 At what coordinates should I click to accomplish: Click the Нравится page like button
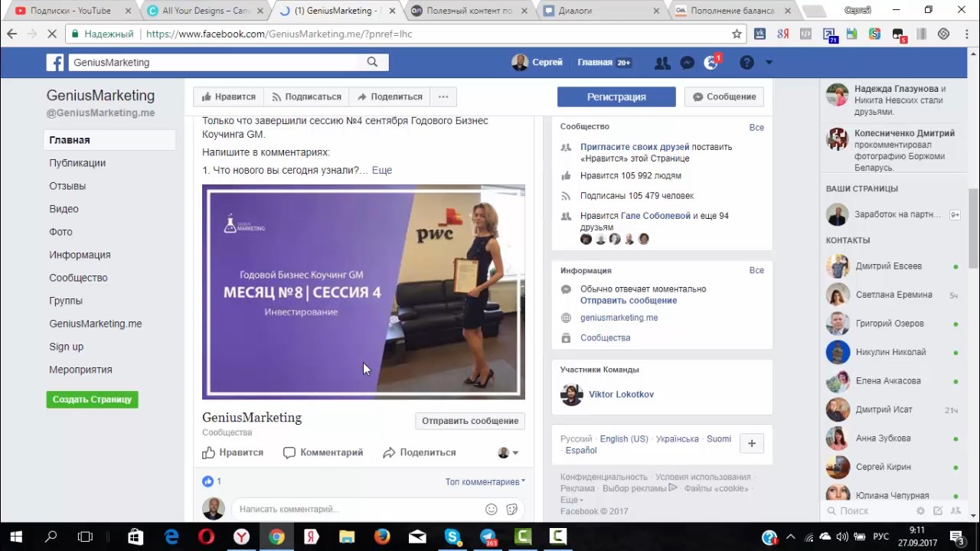(x=228, y=96)
